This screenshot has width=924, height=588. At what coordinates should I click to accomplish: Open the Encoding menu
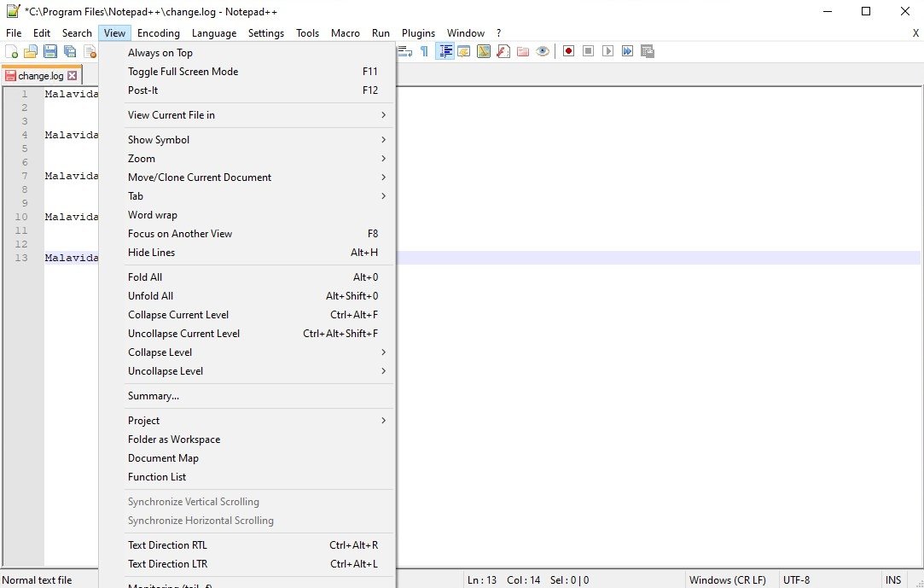coord(159,33)
